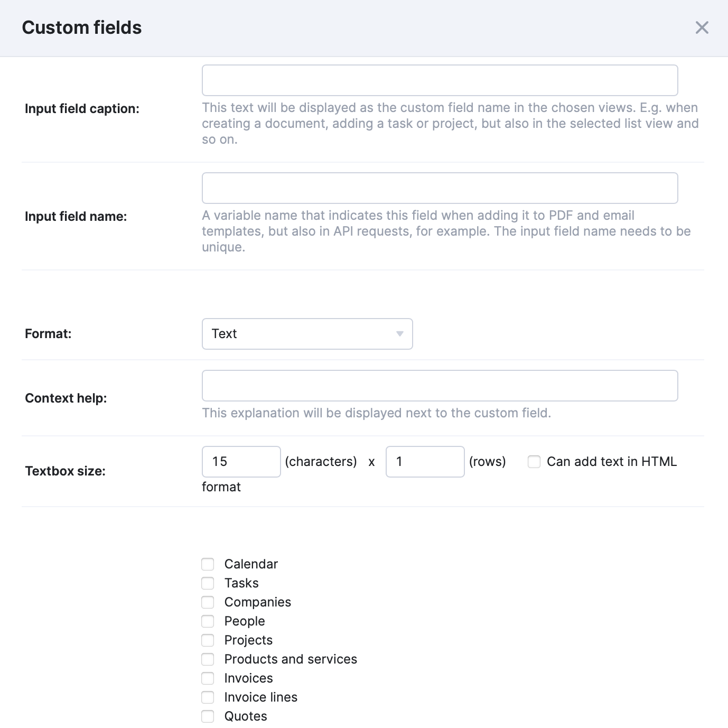The image size is (728, 728).
Task: Close the Custom fields dialog
Action: [x=702, y=27]
